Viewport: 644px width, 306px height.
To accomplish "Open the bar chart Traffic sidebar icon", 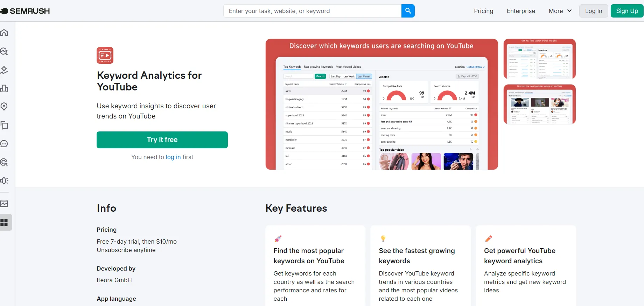I will coord(4,88).
